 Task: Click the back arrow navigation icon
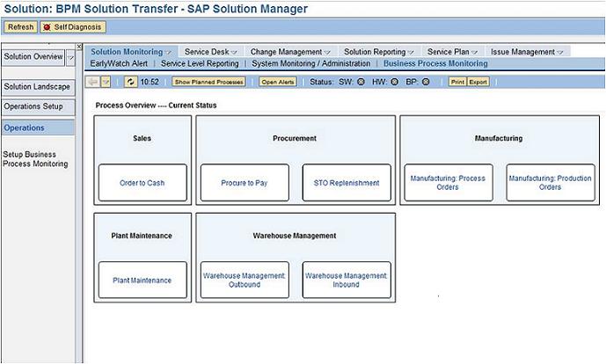92,82
